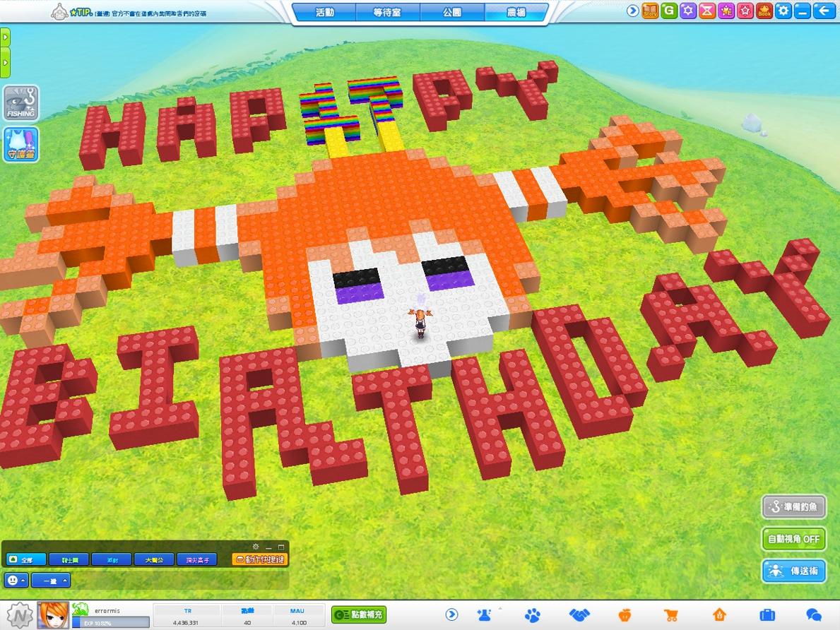Switch to the 活動 tab

tap(325, 12)
